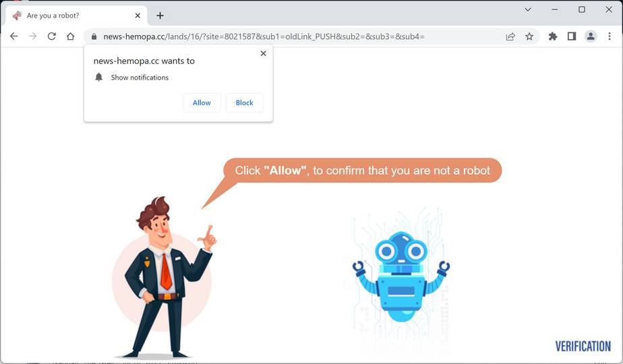The height and width of the screenshot is (364, 623).
Task: Focus the address bar URL
Action: [264, 36]
